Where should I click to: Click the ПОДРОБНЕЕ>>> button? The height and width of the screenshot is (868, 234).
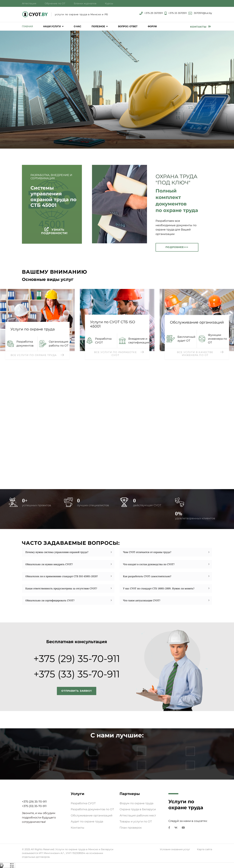point(177,247)
